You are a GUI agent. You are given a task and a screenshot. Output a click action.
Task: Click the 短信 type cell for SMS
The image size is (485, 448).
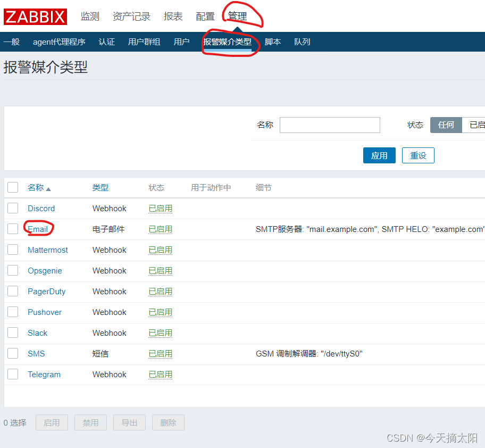[x=101, y=354]
